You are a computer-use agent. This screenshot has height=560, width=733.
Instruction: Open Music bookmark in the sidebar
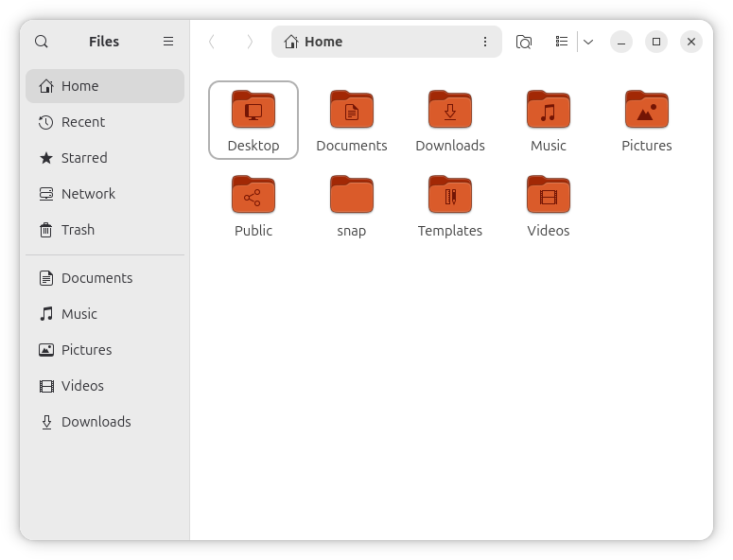click(105, 314)
